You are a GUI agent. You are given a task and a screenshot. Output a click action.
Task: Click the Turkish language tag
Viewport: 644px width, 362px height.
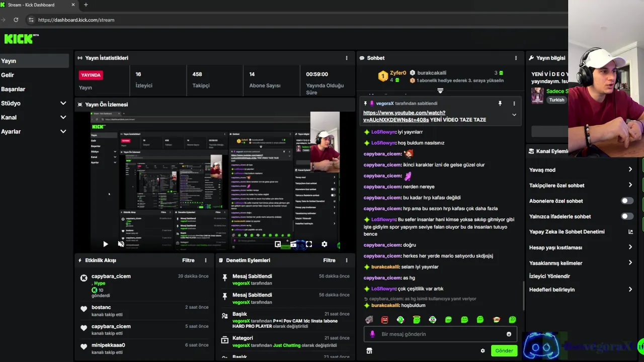click(x=556, y=100)
